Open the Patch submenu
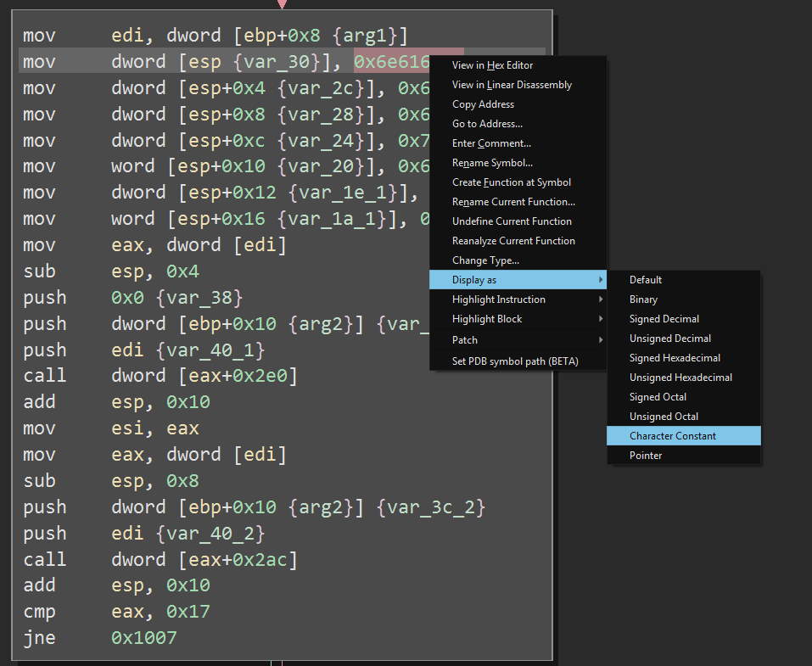 [518, 340]
